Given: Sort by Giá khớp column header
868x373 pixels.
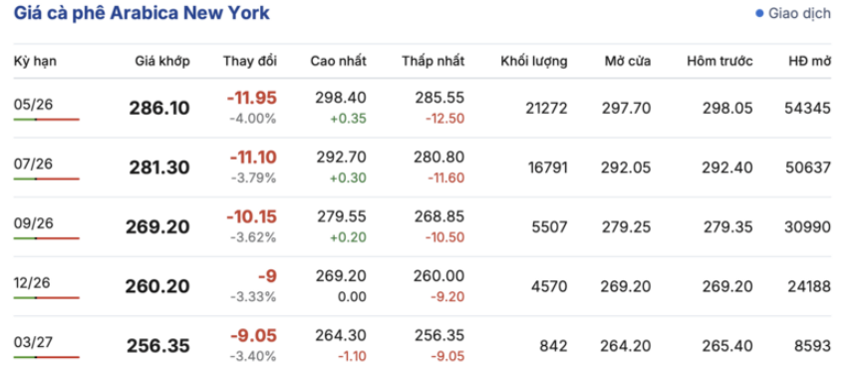Looking at the screenshot, I should (x=162, y=61).
